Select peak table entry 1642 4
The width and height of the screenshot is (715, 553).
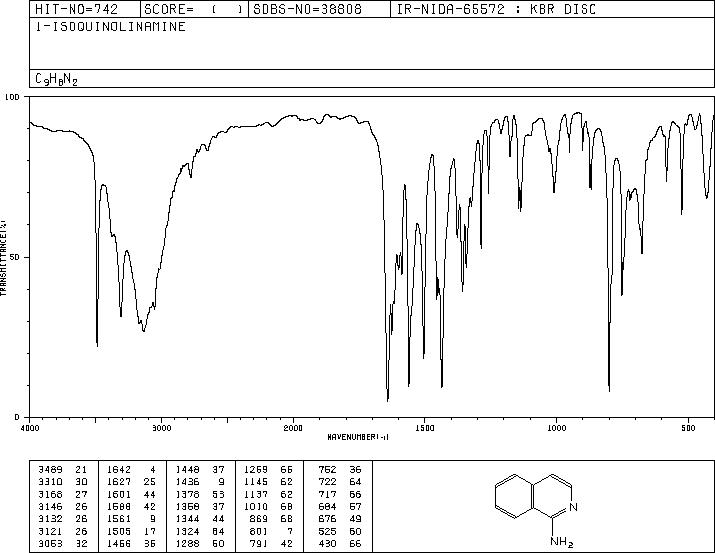[x=131, y=469]
